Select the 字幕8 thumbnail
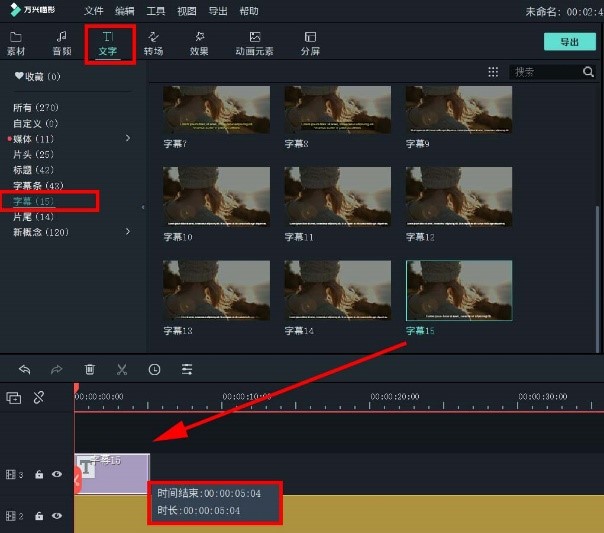Screen dimensions: 604x533 click(337, 110)
